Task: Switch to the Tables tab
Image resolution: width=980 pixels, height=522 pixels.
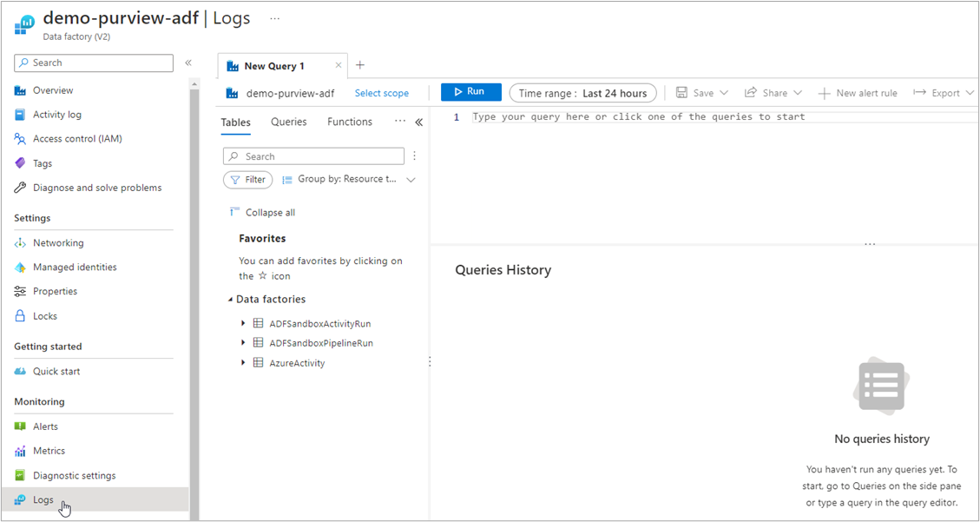Action: click(x=235, y=122)
